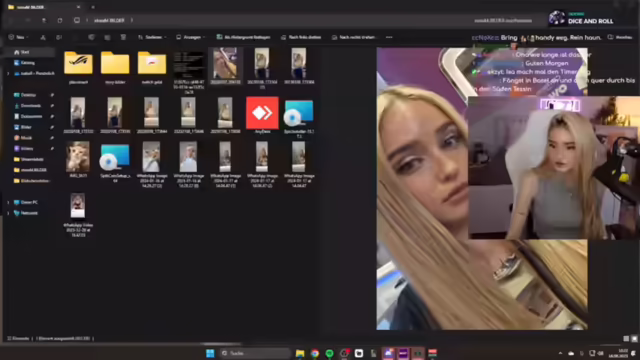
Task: Click the delete trash icon in Explorer toolbar
Action: coord(123,37)
